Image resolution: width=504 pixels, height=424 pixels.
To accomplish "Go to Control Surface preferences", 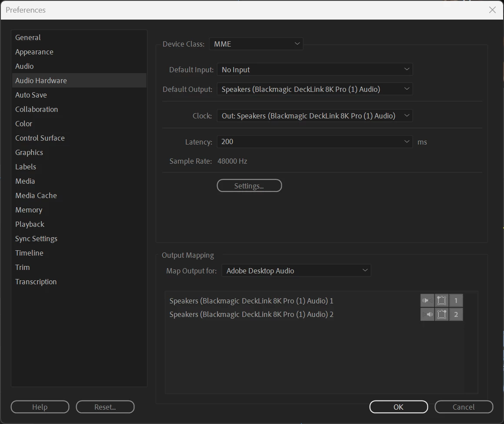I will 79,138.
